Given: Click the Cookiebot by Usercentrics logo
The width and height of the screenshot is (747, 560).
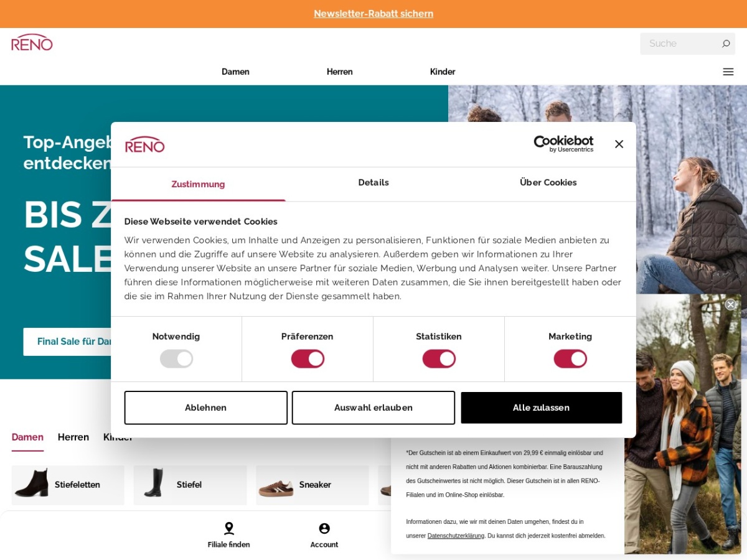Looking at the screenshot, I should (563, 144).
